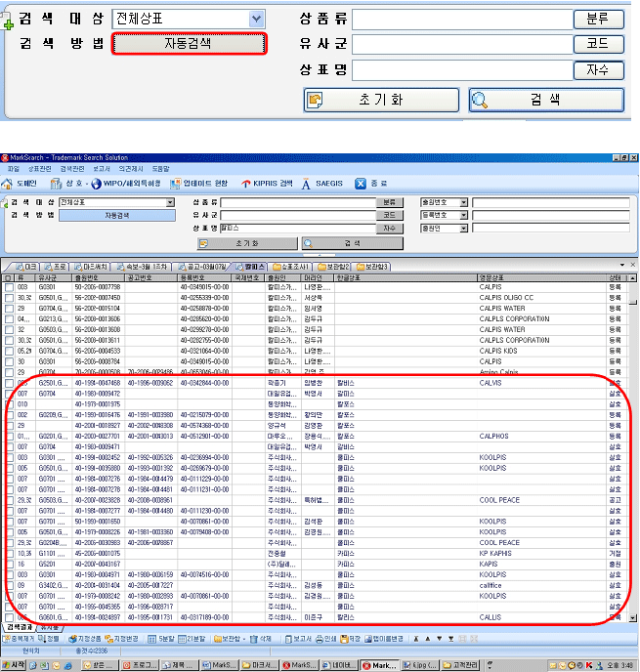
Task: Open the tab list dropdown arrow
Action: 622,265
